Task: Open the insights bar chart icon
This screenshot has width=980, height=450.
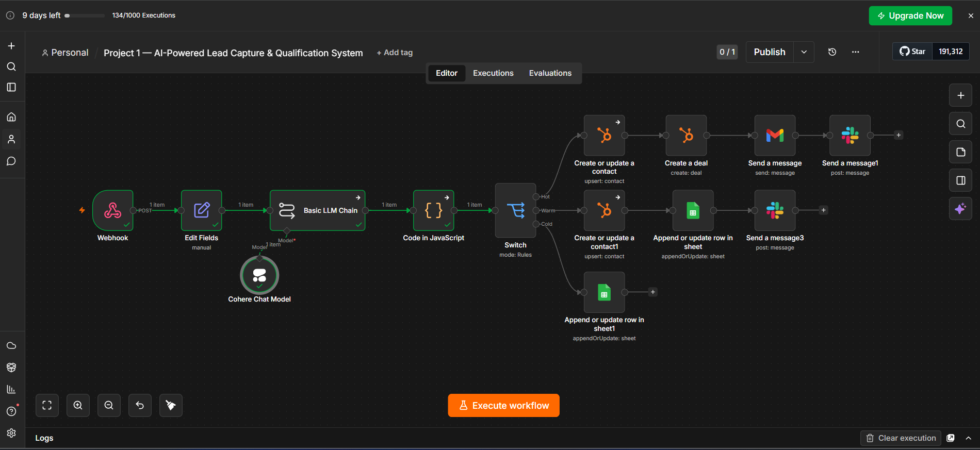Action: click(11, 389)
